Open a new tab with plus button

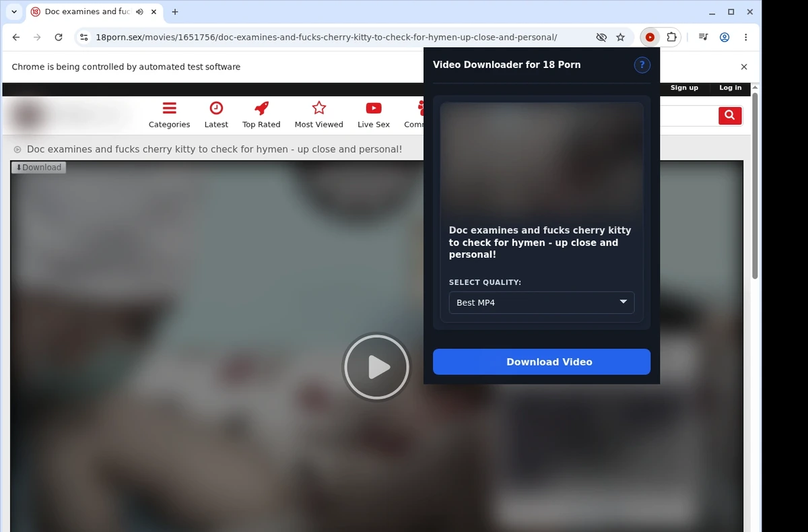[x=175, y=11]
